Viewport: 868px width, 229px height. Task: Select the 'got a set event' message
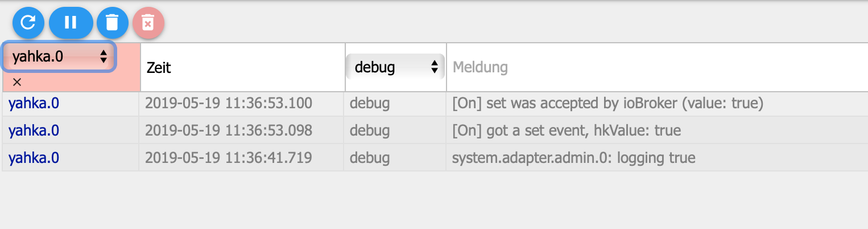pos(567,130)
